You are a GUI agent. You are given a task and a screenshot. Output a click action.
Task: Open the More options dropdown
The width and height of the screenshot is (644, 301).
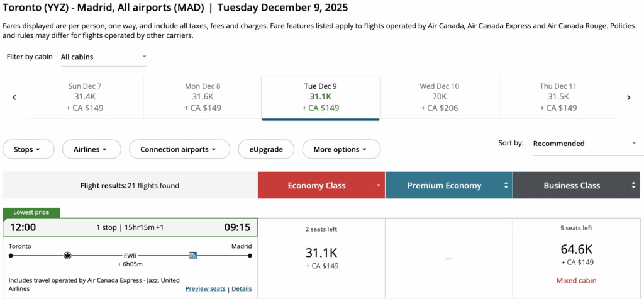click(x=341, y=150)
